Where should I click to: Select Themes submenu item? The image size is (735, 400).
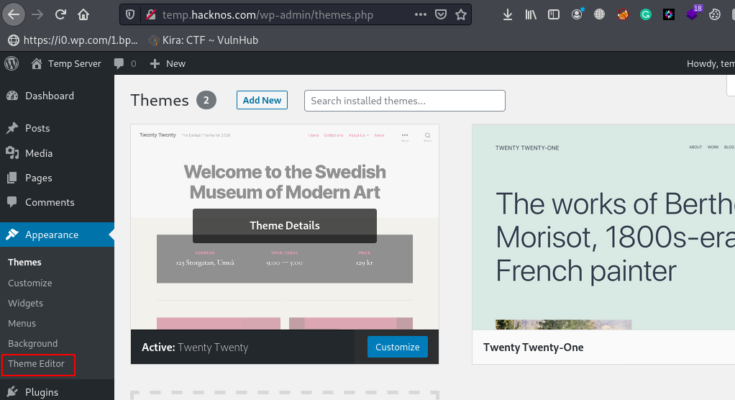(24, 262)
